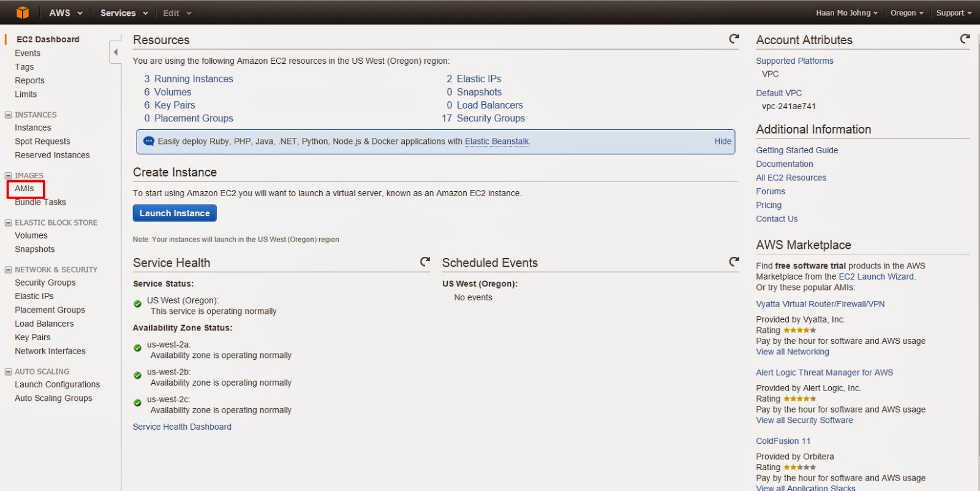Image resolution: width=980 pixels, height=491 pixels.
Task: Open Events in the sidebar
Action: tap(28, 53)
